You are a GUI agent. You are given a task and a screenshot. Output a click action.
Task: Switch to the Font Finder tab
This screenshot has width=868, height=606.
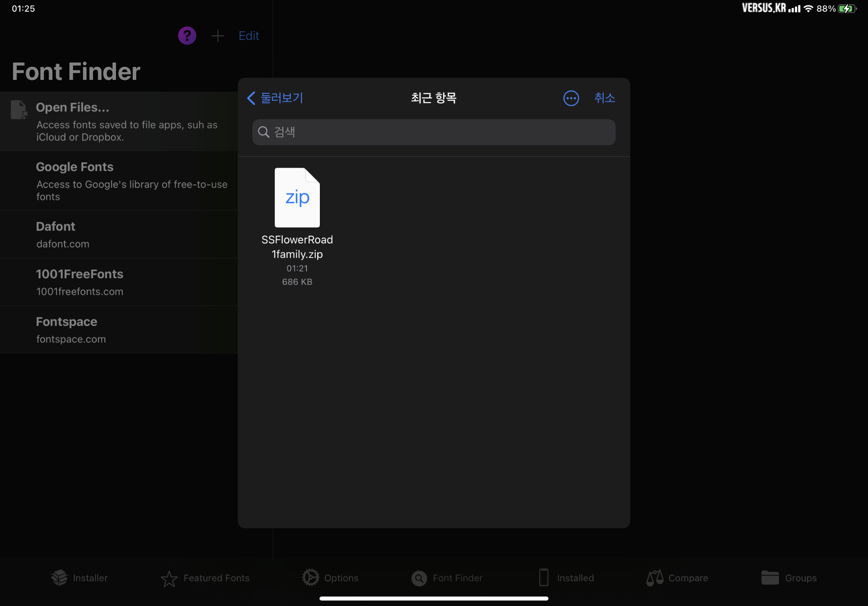click(x=447, y=578)
